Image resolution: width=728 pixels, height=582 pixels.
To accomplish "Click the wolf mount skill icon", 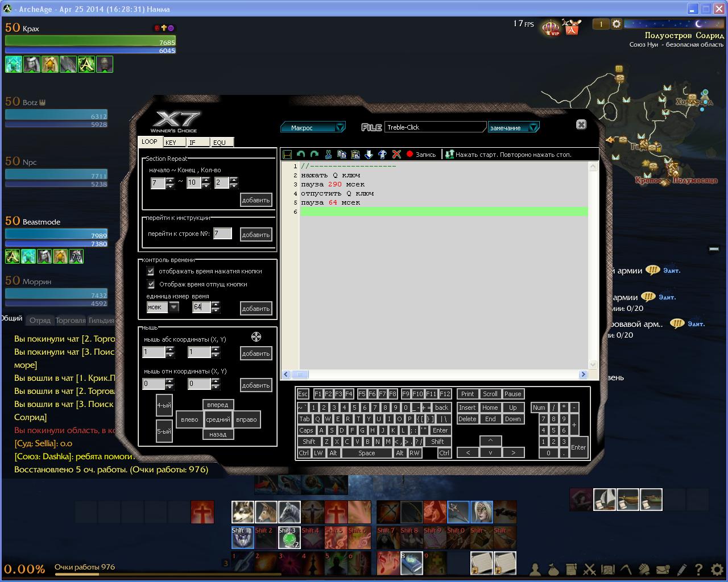I will point(243,512).
